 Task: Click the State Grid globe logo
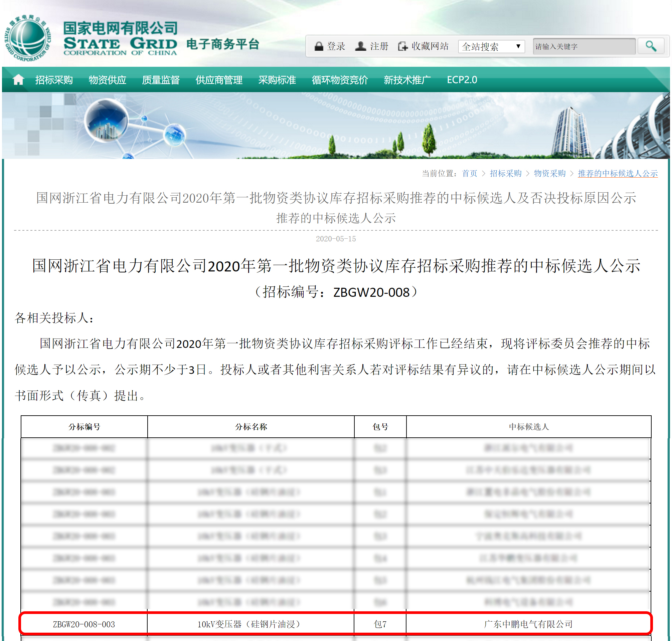pos(28,38)
